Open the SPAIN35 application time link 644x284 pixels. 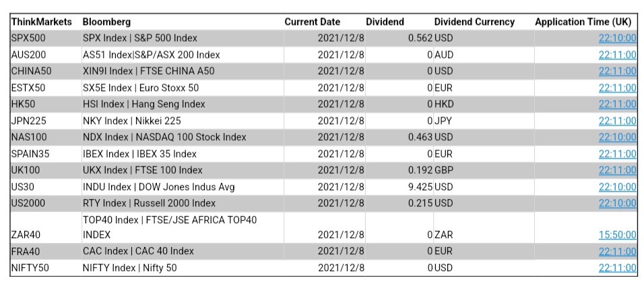pos(617,154)
